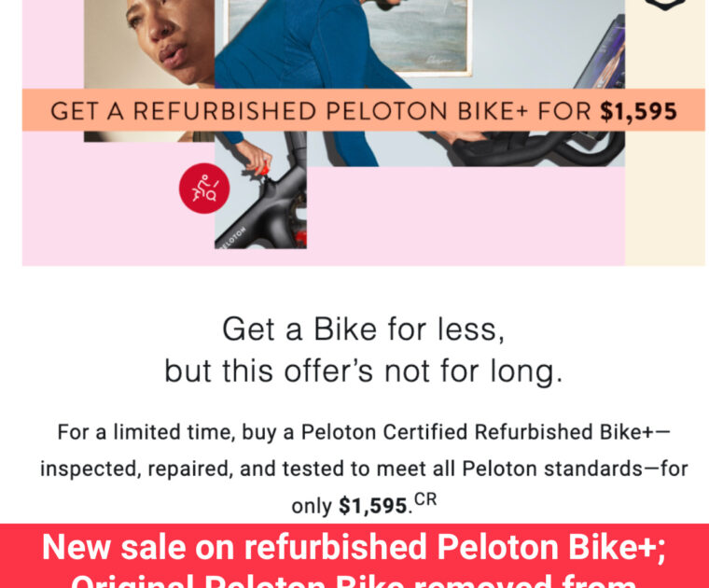Click the CR superscript footnote marker
The image size is (709, 588).
tap(425, 501)
